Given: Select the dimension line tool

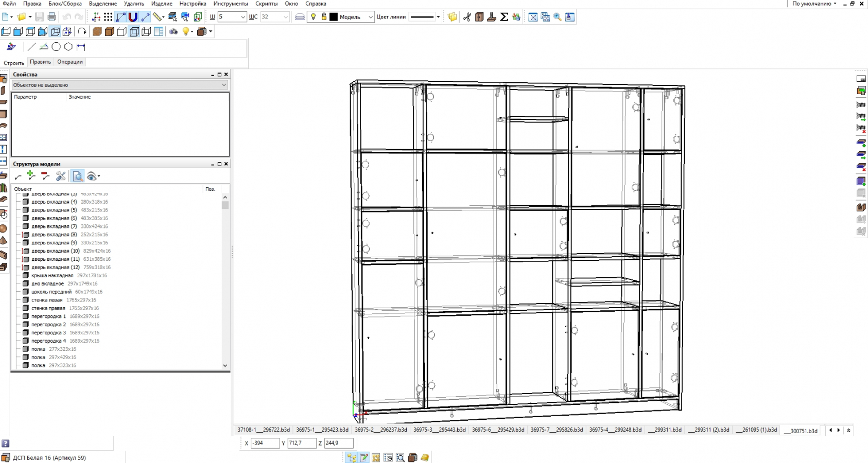Looking at the screenshot, I should (81, 47).
